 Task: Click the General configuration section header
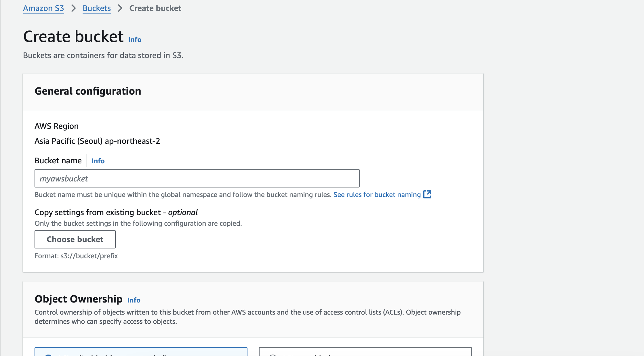(88, 91)
